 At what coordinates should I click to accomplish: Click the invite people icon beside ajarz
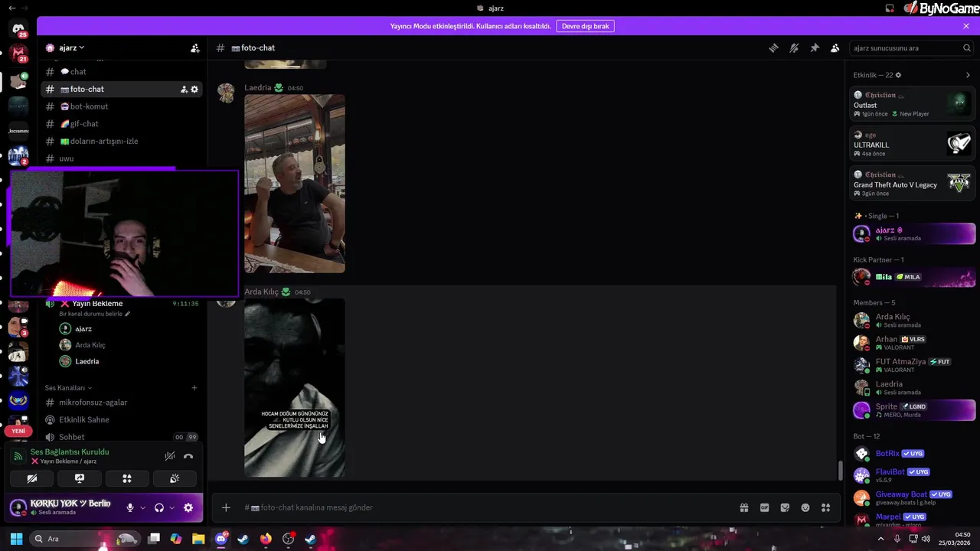195,47
